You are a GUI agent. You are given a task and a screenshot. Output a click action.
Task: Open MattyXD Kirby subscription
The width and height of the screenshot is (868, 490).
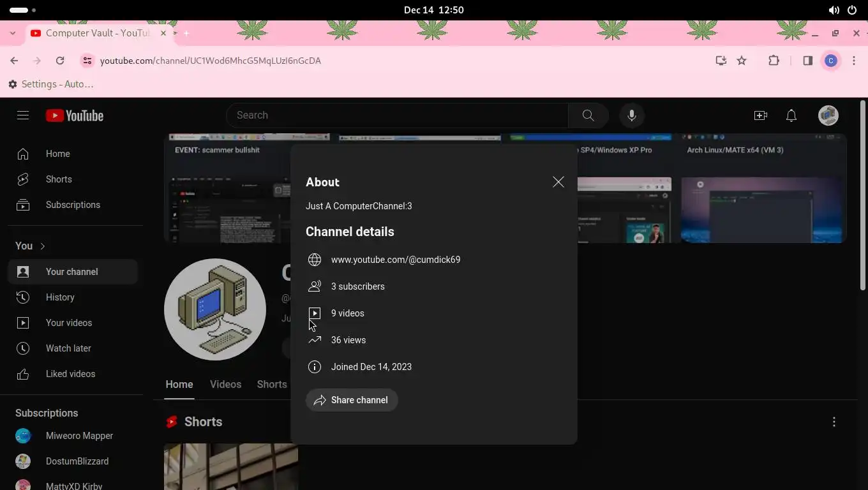tap(73, 484)
